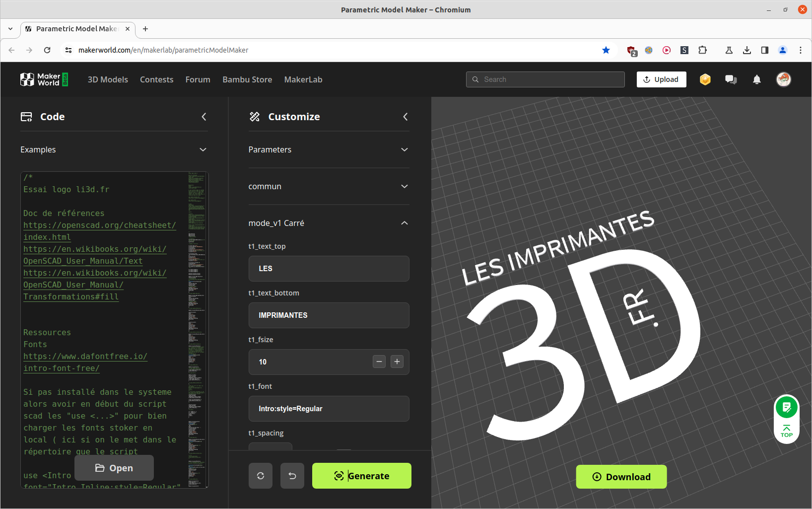Open the messages chat icon
This screenshot has height=509, width=812.
click(x=731, y=79)
